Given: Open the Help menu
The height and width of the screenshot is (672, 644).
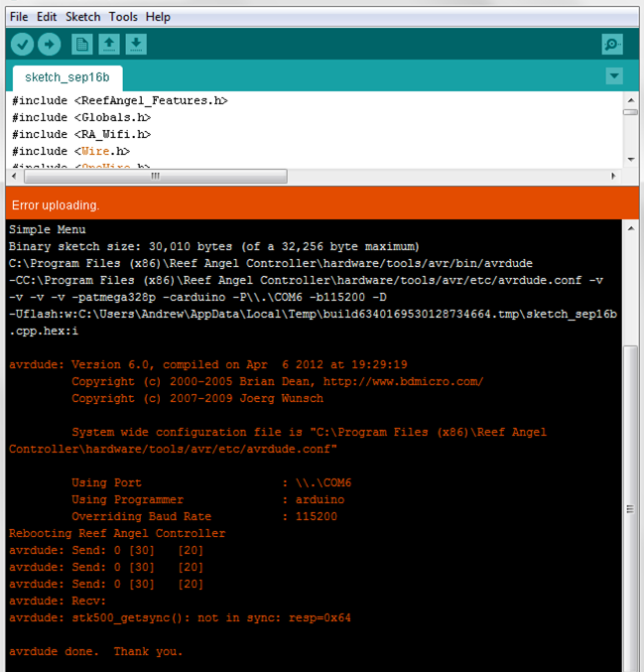Looking at the screenshot, I should click(158, 17).
